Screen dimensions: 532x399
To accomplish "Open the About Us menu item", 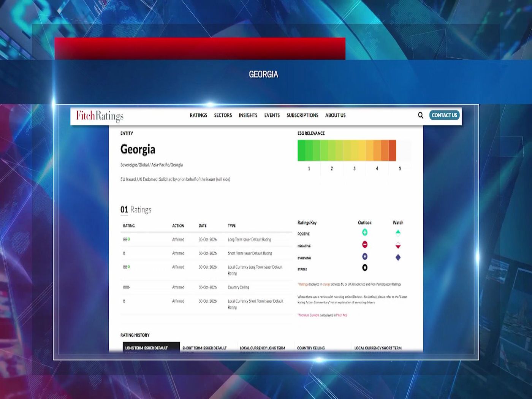I will click(x=336, y=115).
